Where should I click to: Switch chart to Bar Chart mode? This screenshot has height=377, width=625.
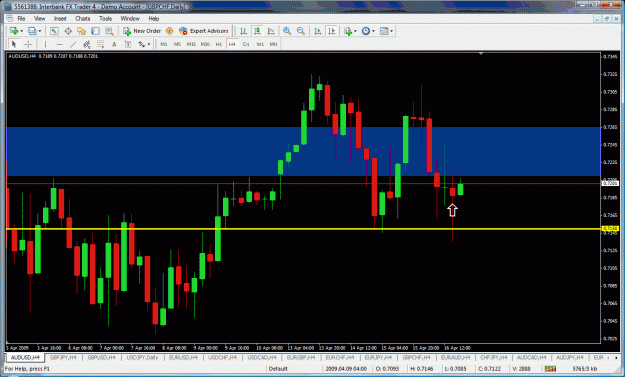[x=243, y=31]
